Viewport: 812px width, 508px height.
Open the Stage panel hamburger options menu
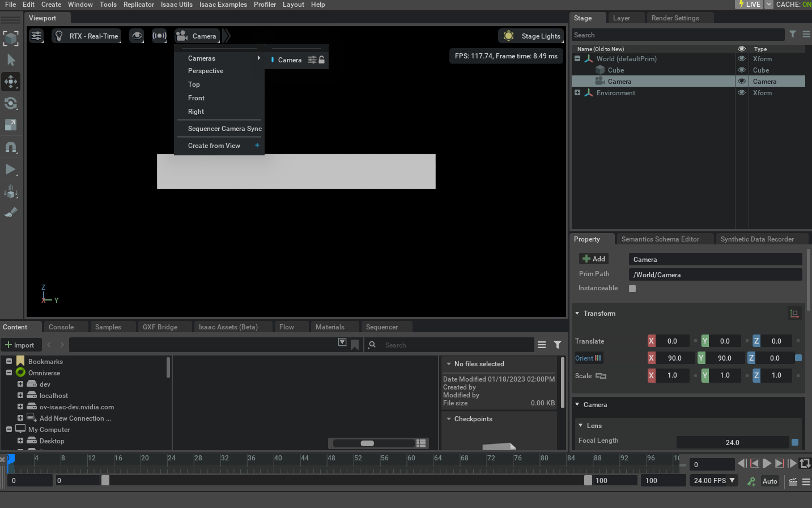point(806,35)
